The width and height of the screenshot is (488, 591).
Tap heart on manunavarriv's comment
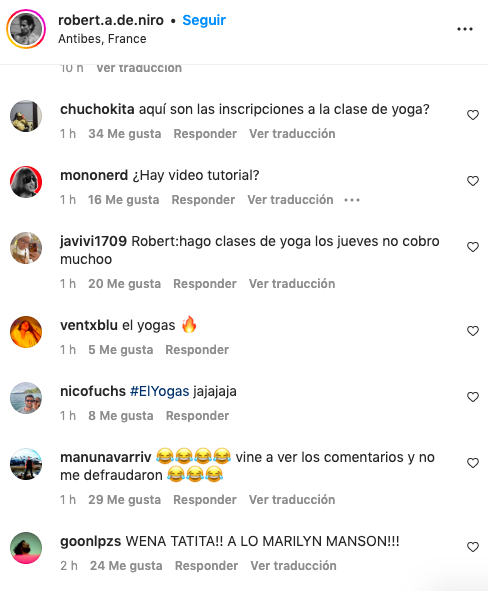click(x=473, y=462)
